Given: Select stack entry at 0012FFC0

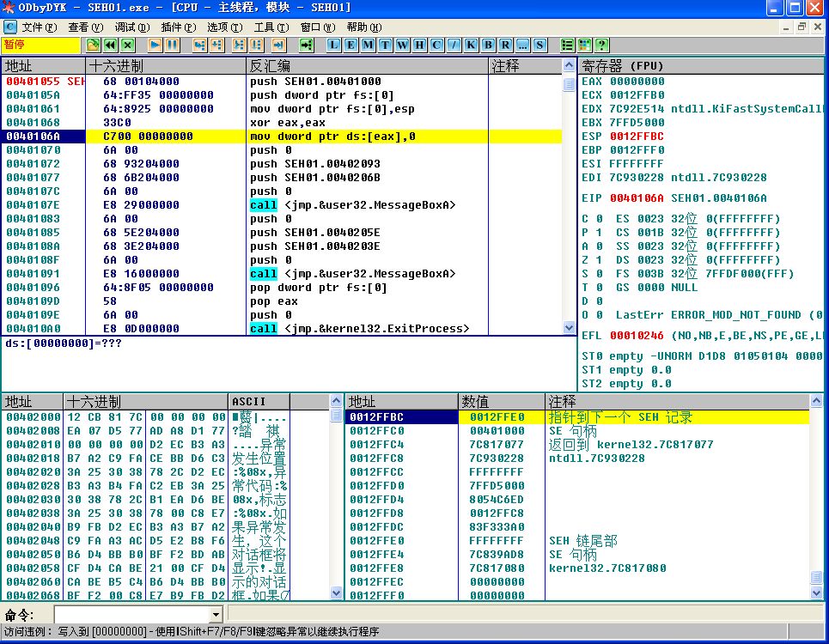Looking at the screenshot, I should (x=576, y=430).
